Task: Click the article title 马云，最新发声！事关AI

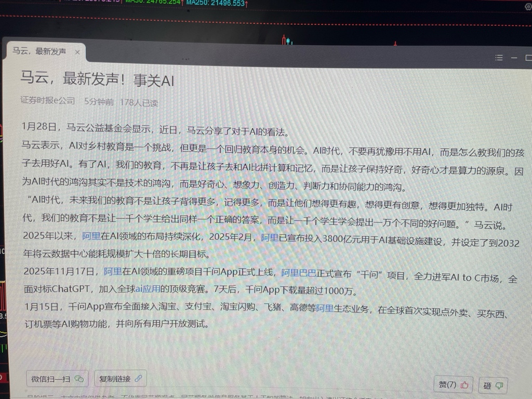Action: tap(97, 79)
